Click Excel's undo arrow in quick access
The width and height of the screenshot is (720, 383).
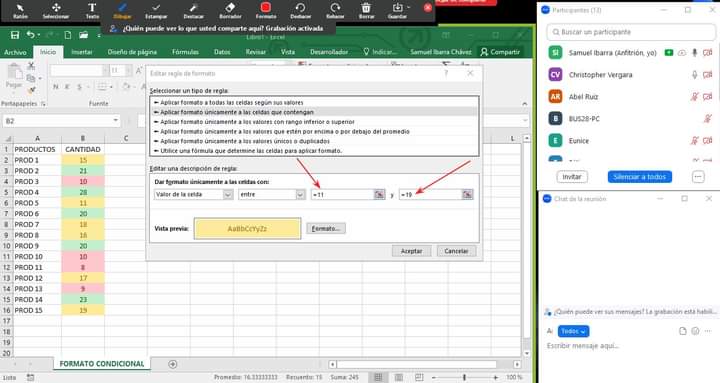30,35
